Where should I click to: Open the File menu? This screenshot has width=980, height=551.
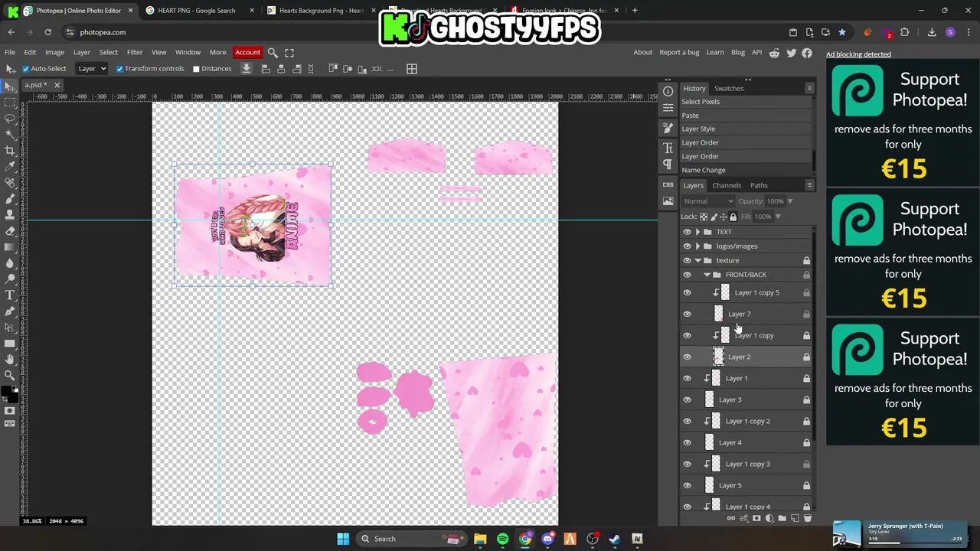coord(10,53)
